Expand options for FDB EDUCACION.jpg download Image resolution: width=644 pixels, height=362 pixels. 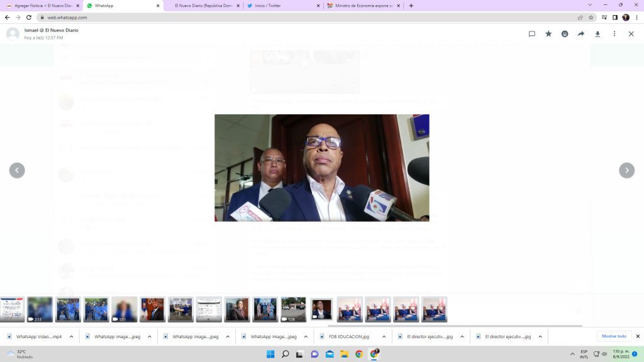click(384, 337)
